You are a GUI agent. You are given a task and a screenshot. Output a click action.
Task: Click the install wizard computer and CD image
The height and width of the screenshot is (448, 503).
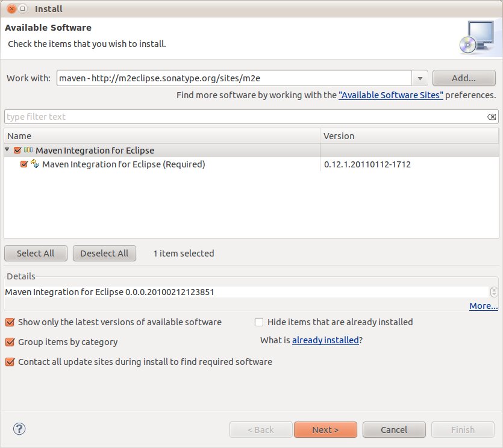(x=476, y=37)
